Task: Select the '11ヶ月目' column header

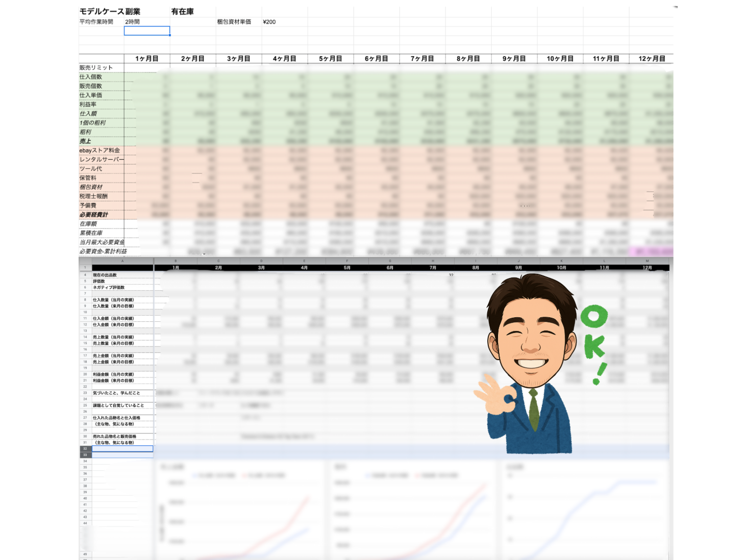Action: pos(606,59)
